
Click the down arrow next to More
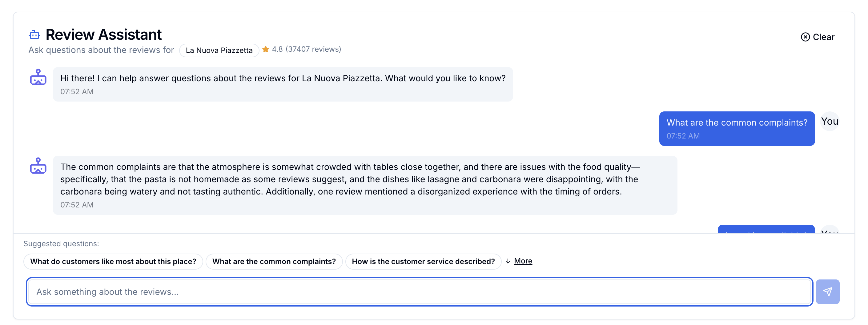click(x=508, y=261)
